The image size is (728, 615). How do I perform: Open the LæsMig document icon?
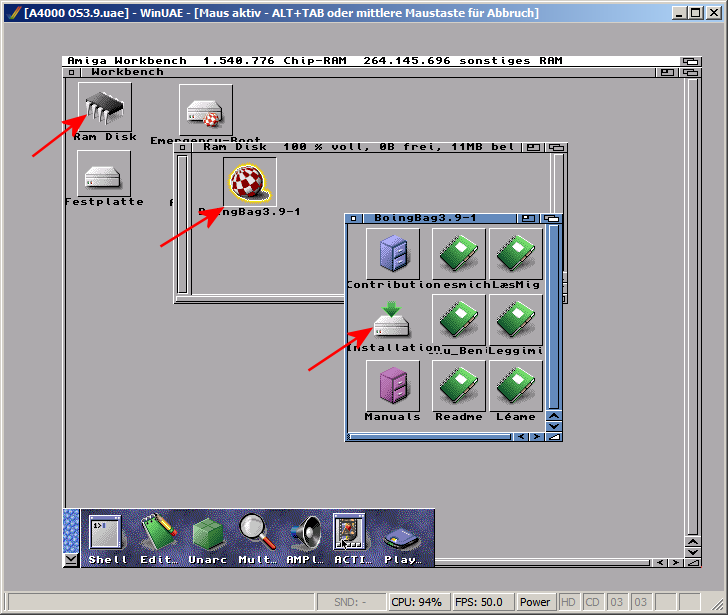[516, 253]
